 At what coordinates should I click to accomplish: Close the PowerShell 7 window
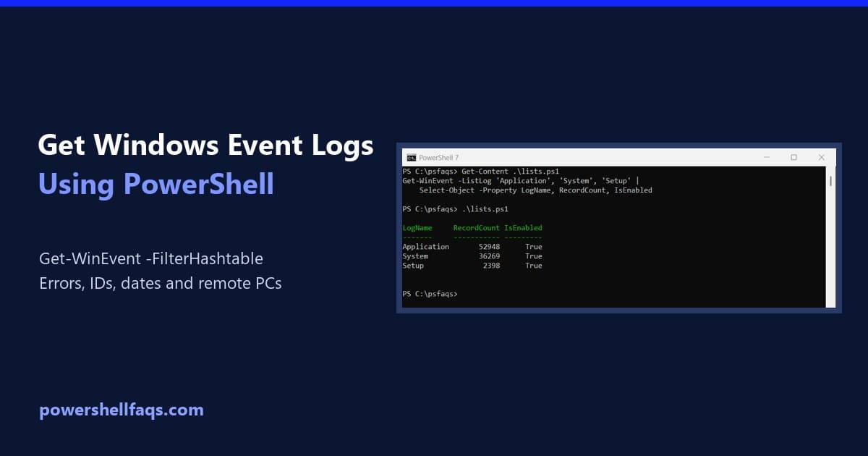[x=821, y=157]
